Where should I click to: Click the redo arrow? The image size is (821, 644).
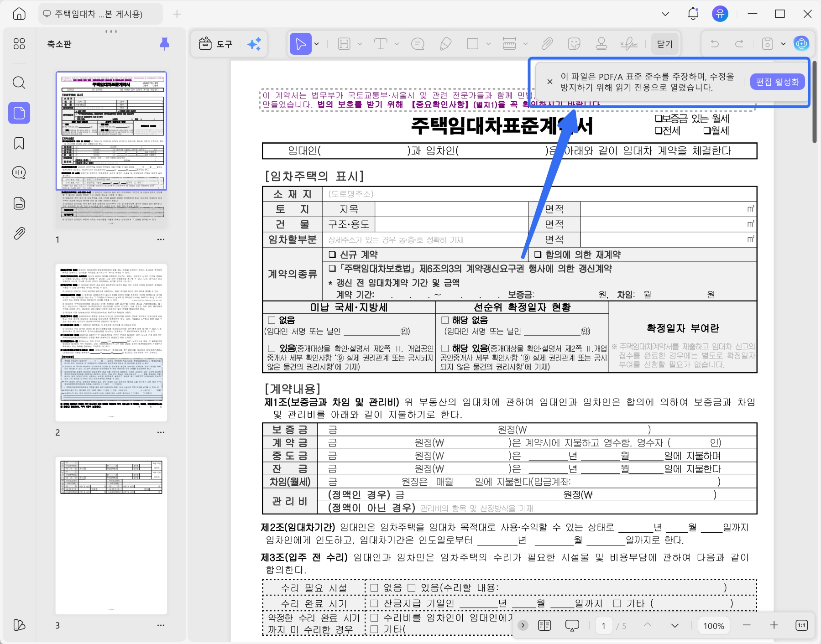pyautogui.click(x=739, y=44)
